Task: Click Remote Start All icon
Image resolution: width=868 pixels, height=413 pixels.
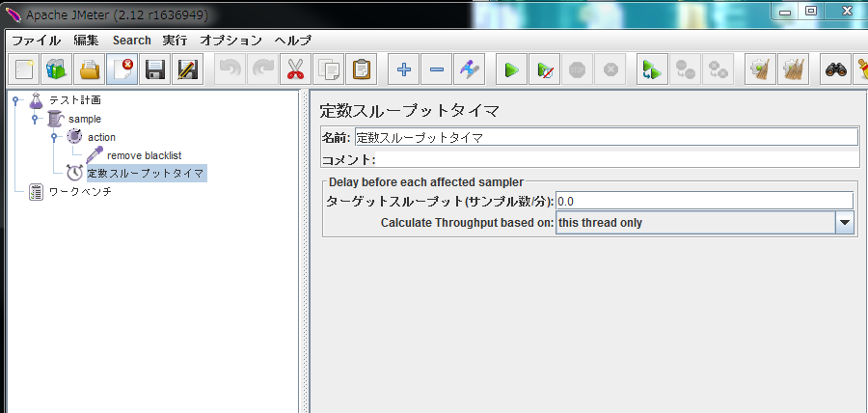Action: 652,69
